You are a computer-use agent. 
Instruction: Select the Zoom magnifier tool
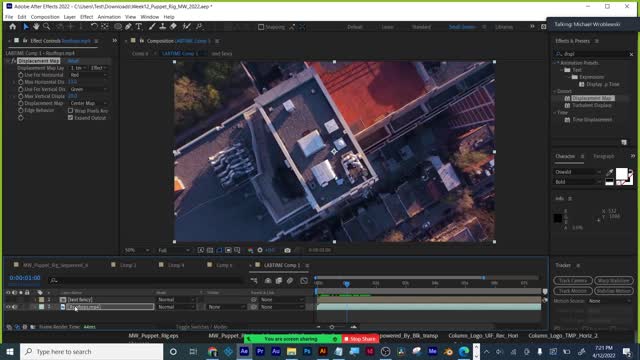coord(47,27)
